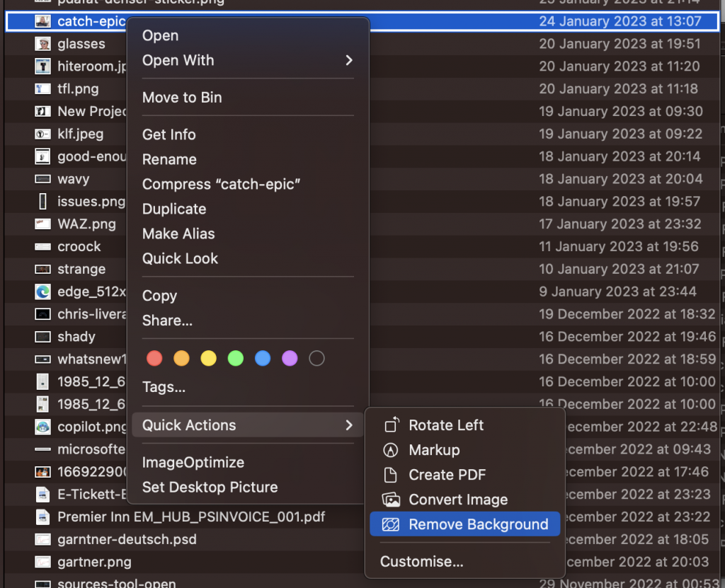
Task: Select the "klf.jpeg" file name
Action: click(x=81, y=134)
